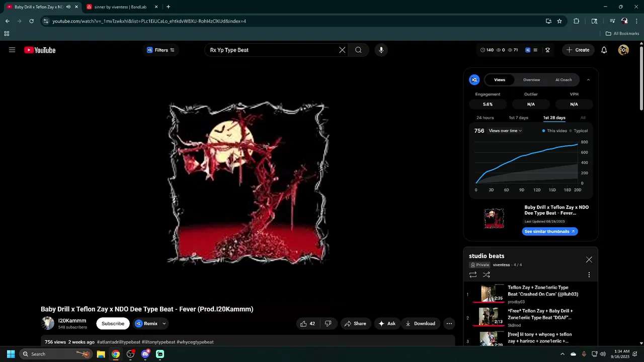Expand the Remix dropdown arrow
Screen dimensions: 644x362
click(164, 324)
